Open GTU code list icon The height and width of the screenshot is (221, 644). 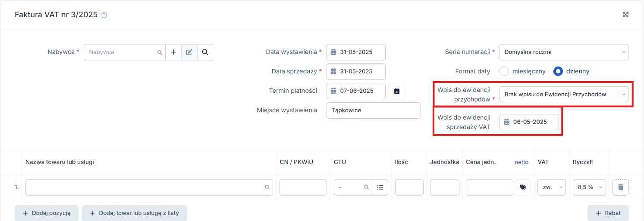380,187
